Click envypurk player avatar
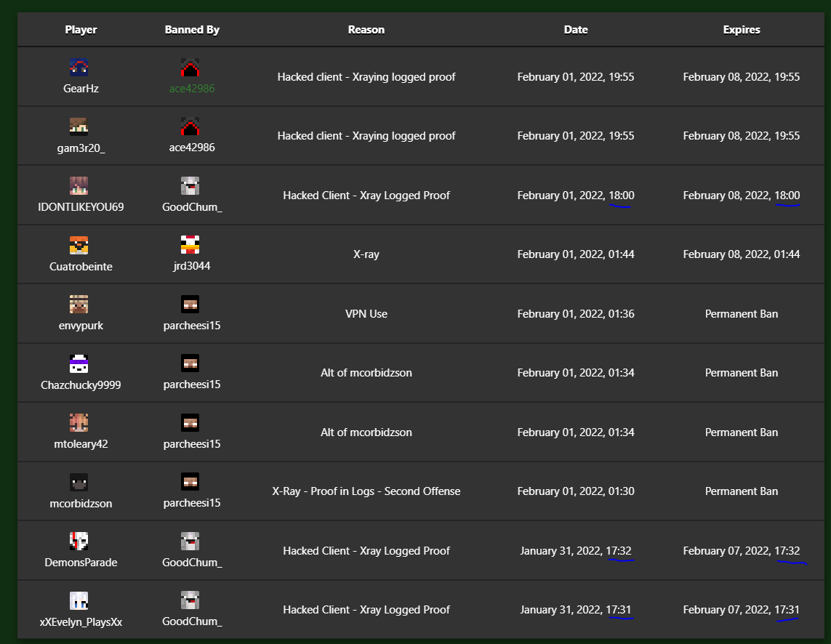 [x=79, y=305]
